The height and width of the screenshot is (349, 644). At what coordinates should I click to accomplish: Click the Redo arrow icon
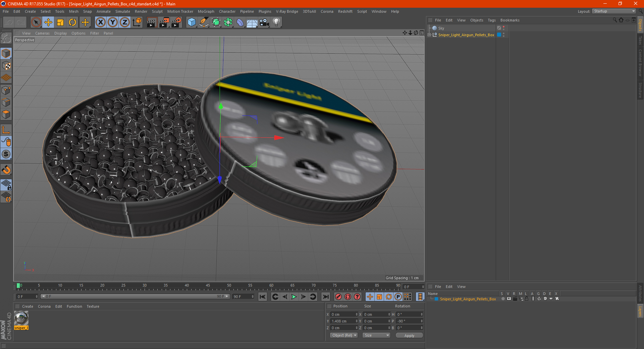(x=21, y=22)
